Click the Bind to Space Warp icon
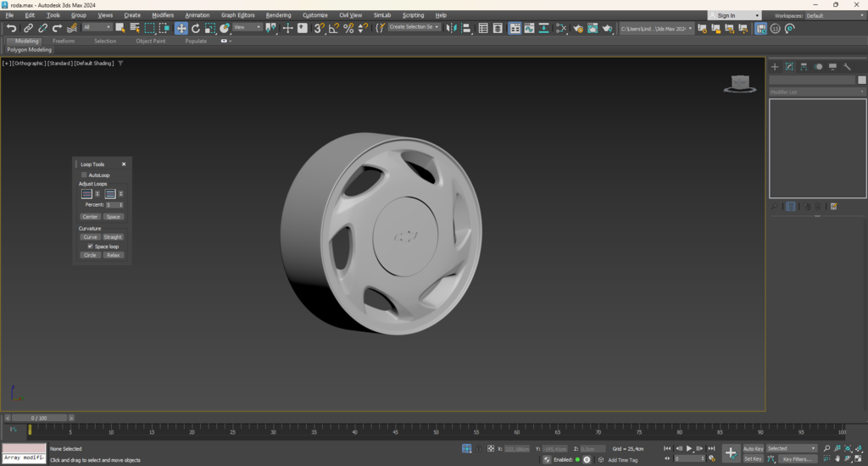 click(72, 28)
